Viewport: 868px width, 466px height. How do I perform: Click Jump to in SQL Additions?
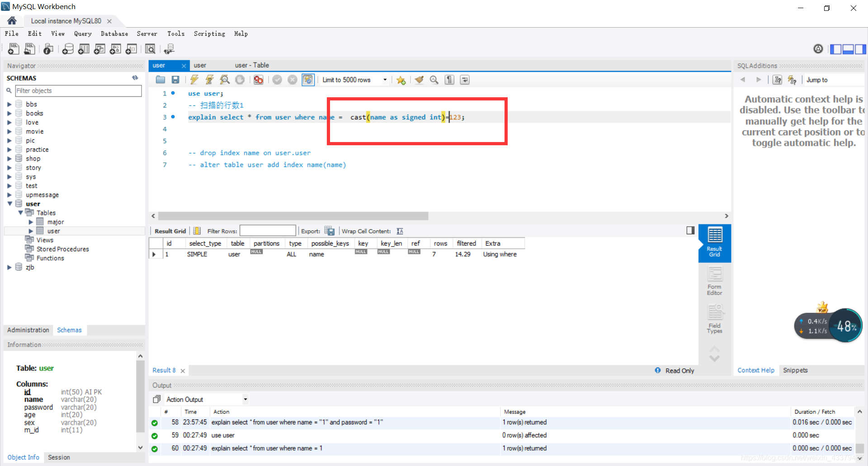[817, 80]
